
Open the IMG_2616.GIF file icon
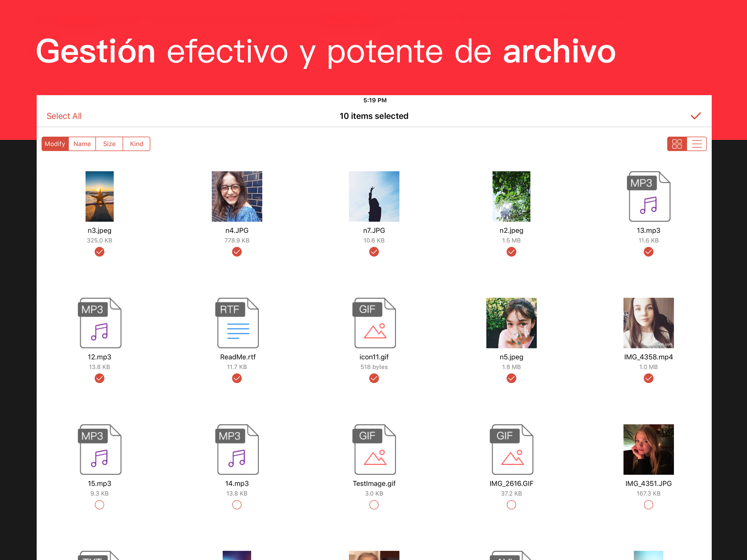point(512,449)
